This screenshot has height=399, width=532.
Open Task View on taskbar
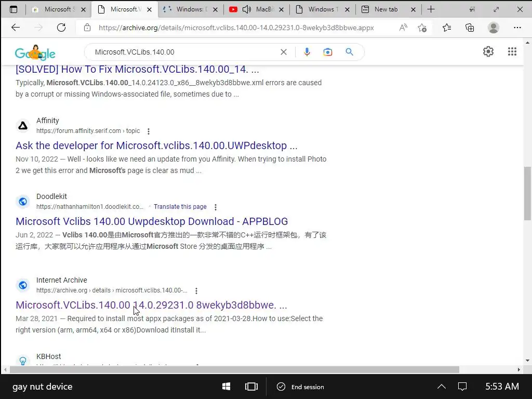(x=251, y=387)
